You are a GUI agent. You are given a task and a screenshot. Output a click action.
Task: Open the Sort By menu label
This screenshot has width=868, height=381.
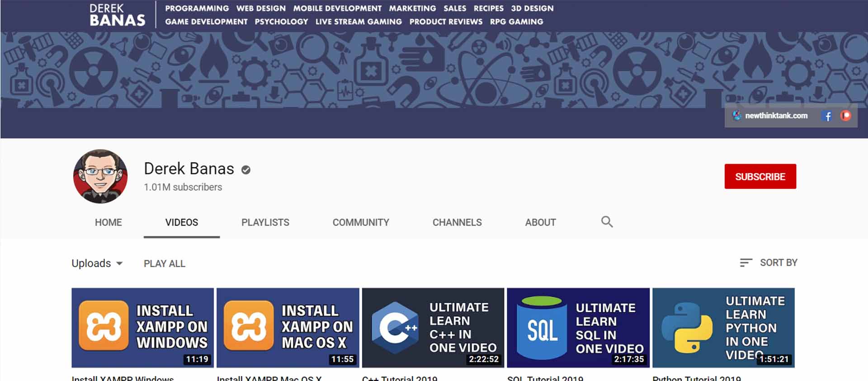point(778,263)
